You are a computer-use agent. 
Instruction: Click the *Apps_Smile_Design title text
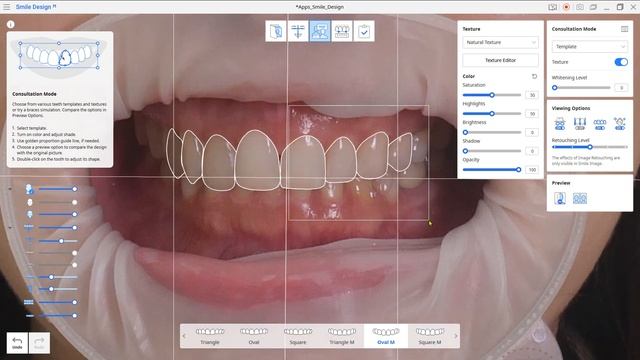click(x=320, y=7)
